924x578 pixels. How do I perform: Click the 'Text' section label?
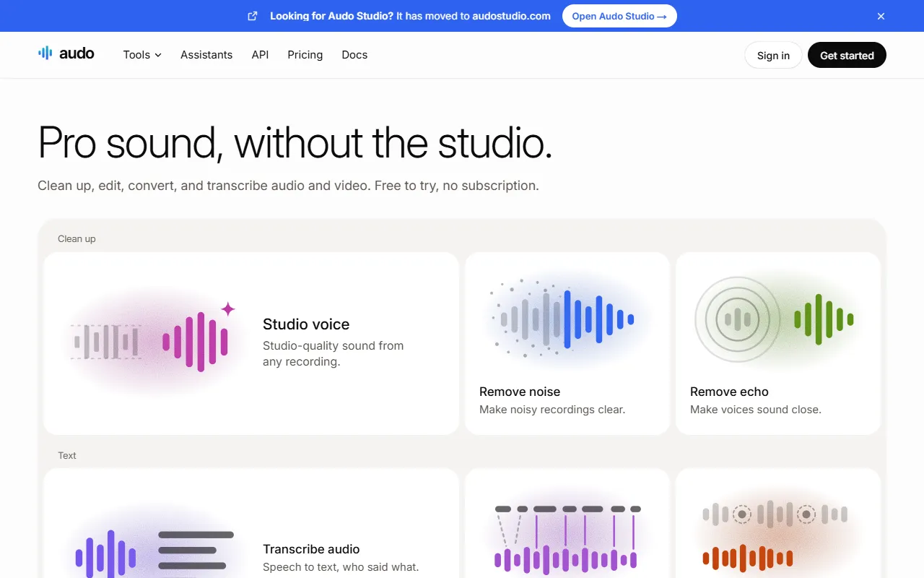click(67, 455)
